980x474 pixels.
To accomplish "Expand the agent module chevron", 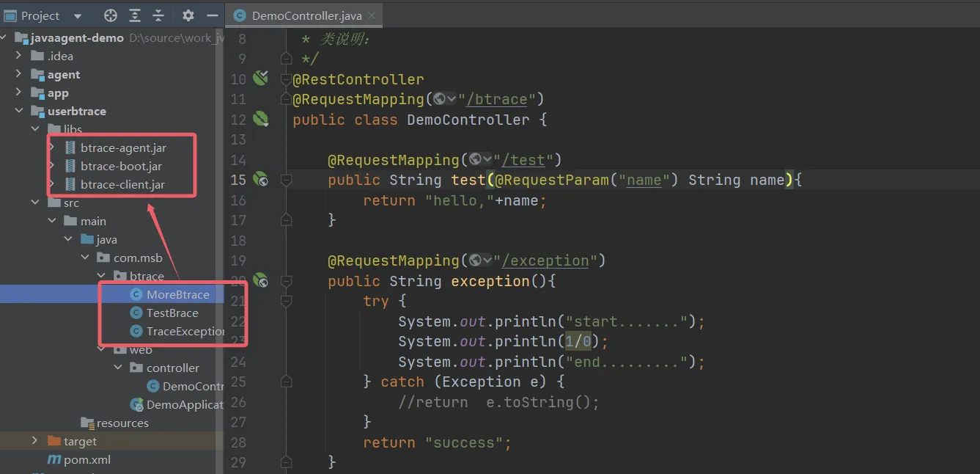I will [19, 74].
